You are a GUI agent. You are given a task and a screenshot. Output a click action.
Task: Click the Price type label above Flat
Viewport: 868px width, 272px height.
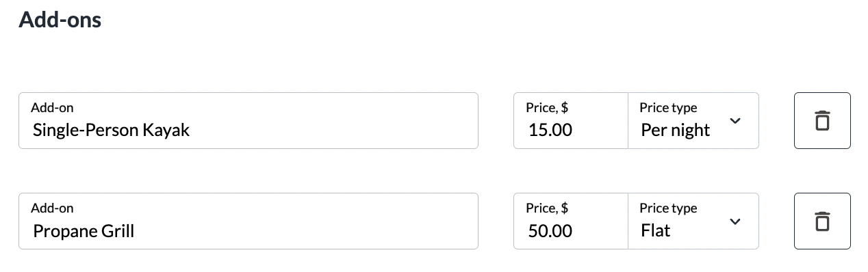point(668,208)
